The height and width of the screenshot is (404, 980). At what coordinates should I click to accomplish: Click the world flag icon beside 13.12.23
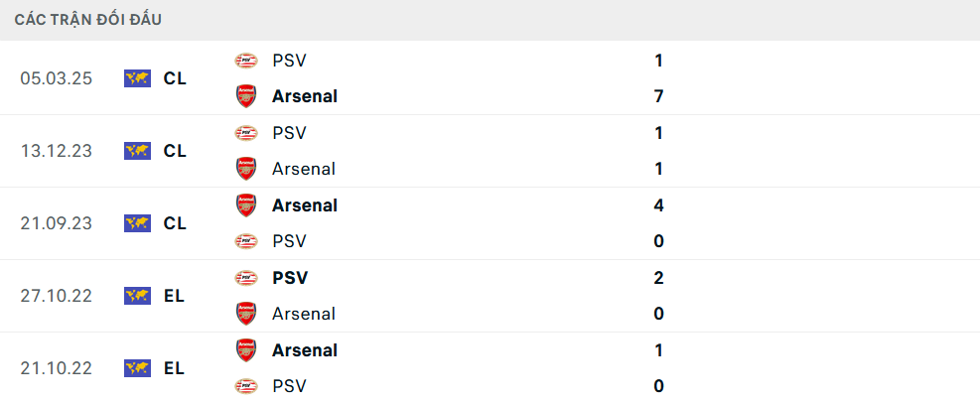point(137,151)
